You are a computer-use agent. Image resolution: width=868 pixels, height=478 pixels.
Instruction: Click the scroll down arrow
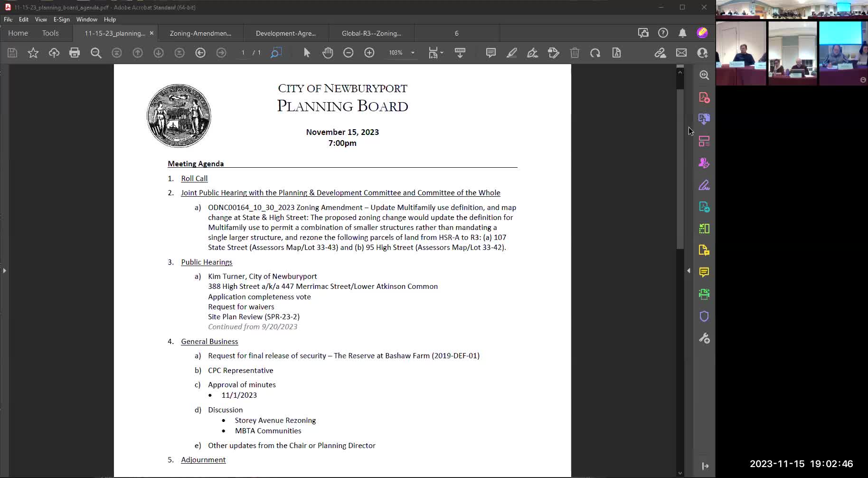680,473
